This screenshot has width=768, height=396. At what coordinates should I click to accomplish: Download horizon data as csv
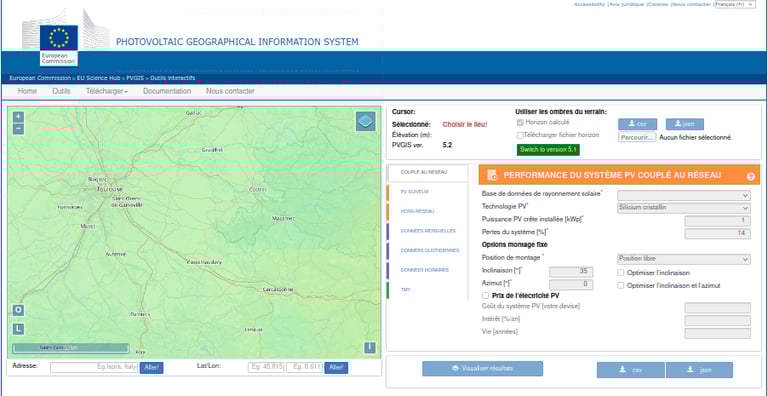pyautogui.click(x=637, y=124)
